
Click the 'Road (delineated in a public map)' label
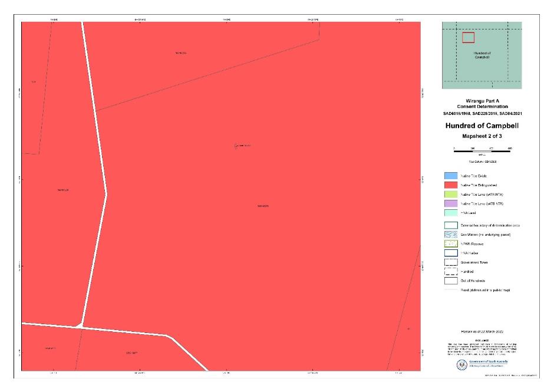pos(486,290)
